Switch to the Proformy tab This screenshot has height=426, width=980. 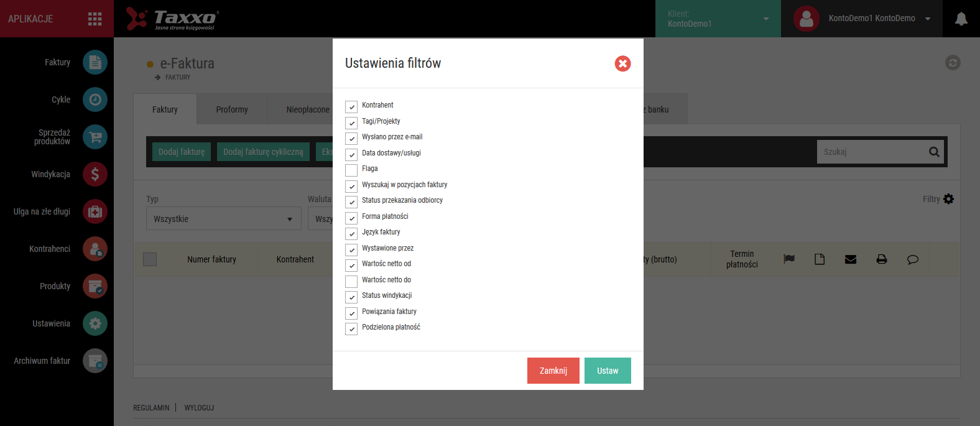[x=232, y=109]
